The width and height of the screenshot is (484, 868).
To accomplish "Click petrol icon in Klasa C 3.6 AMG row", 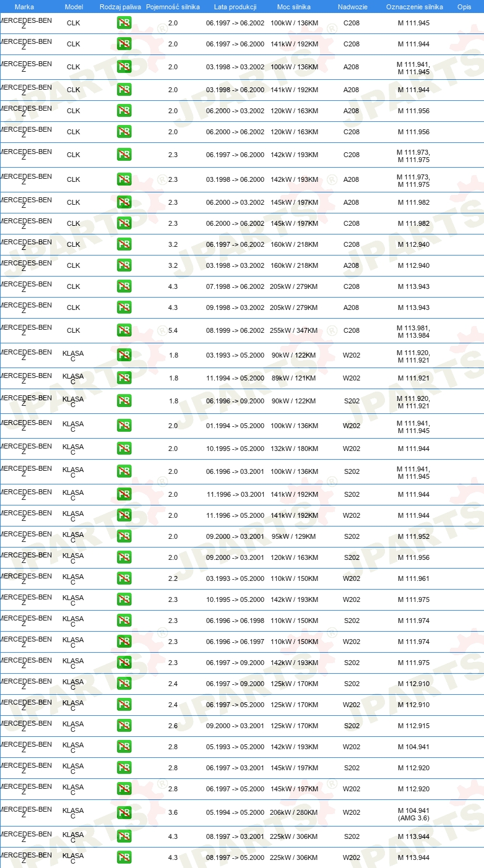I will (x=124, y=813).
